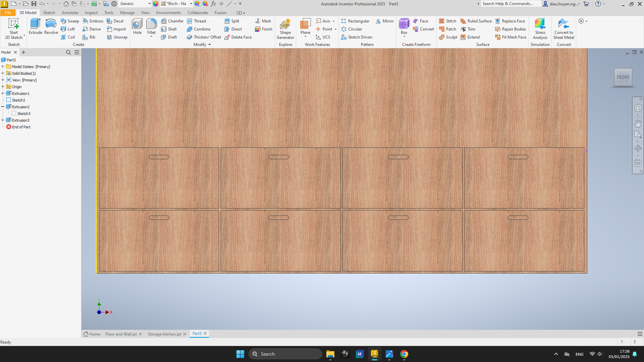Screen dimensions: 644x362
Task: Expand the Point dropdown arrow
Action: (335, 29)
